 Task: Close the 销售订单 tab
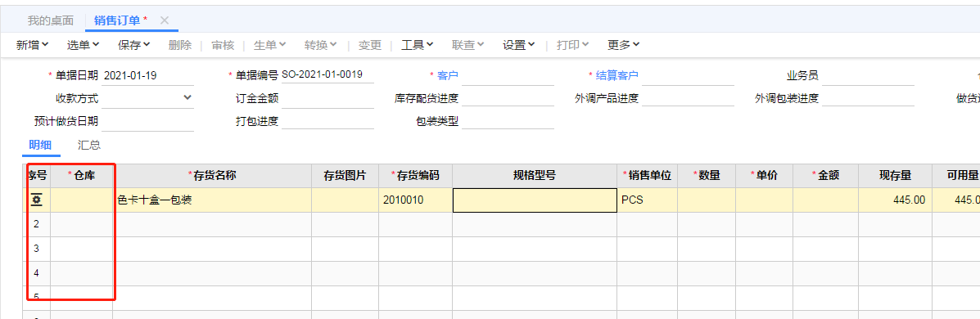point(165,20)
